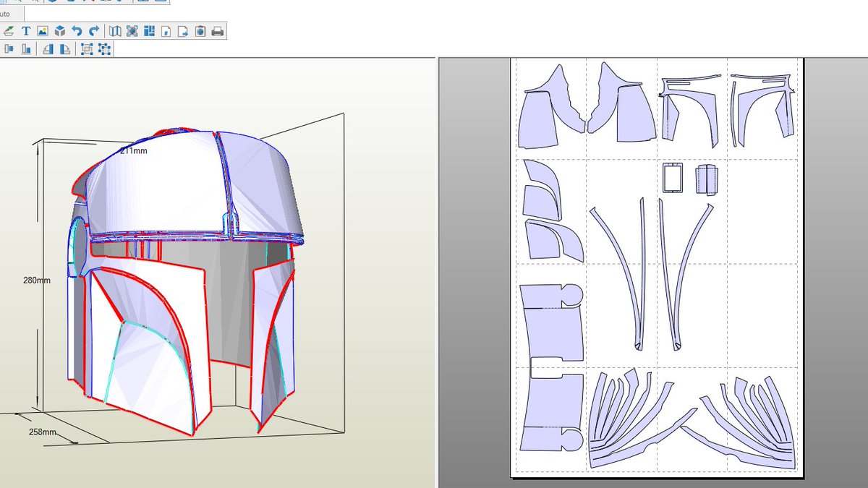
Task: Undo the last action
Action: [77, 31]
